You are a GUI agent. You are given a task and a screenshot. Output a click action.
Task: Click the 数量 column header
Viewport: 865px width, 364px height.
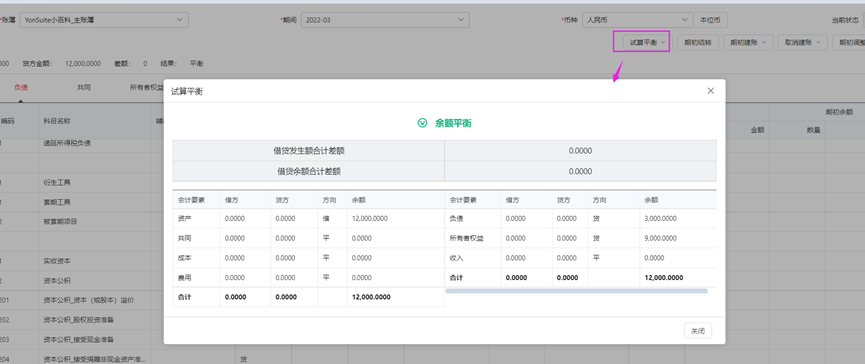[x=813, y=131]
